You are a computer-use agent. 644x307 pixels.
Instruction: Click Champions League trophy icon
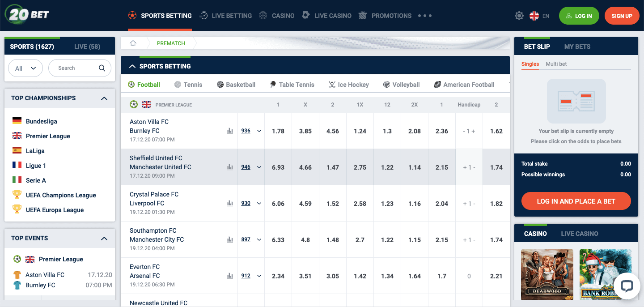(17, 195)
